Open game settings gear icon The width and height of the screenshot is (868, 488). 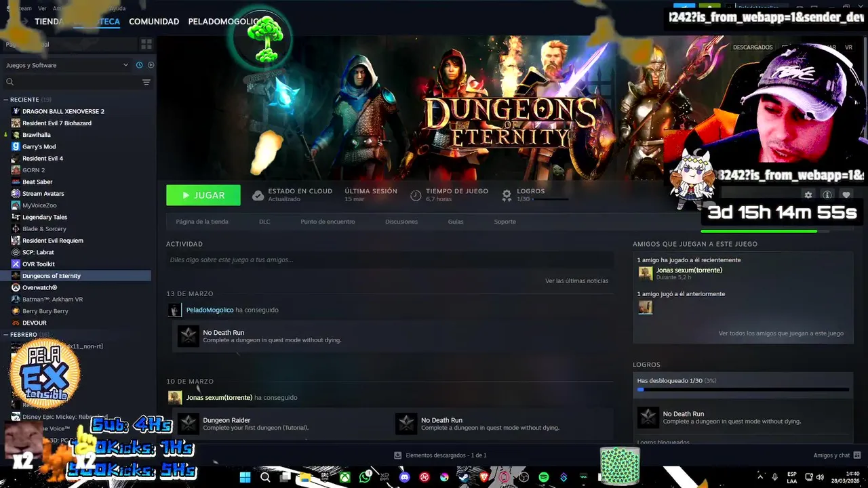[808, 195]
